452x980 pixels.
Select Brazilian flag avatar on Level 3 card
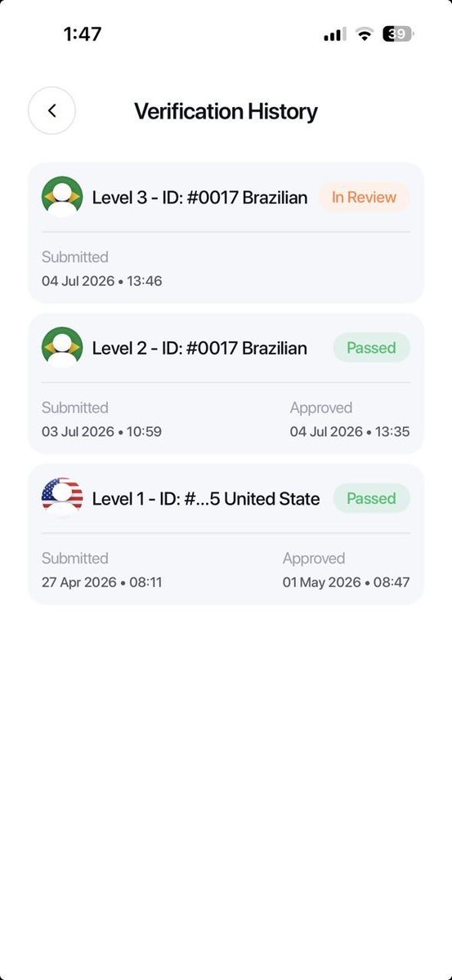62,197
